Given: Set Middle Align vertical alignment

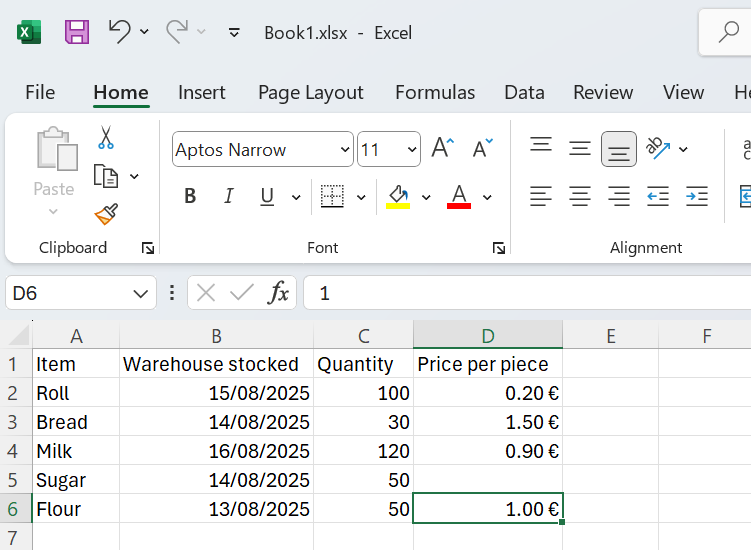Looking at the screenshot, I should tap(580, 148).
